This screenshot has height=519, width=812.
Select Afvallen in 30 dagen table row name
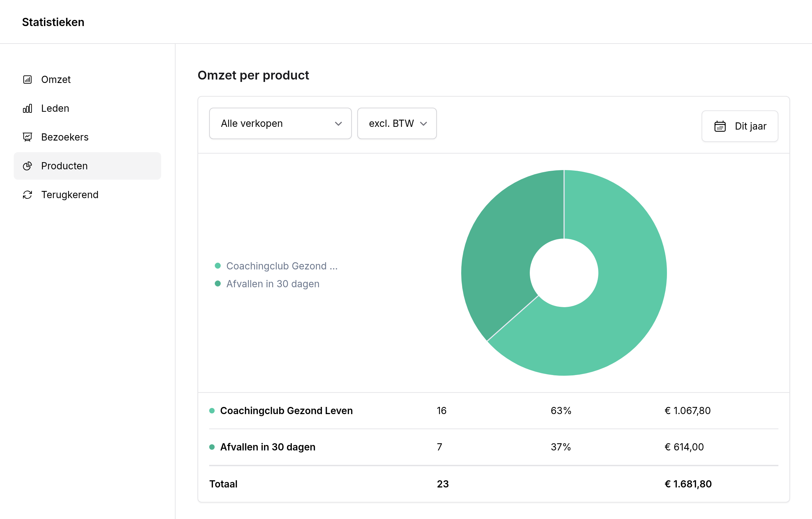(x=268, y=447)
